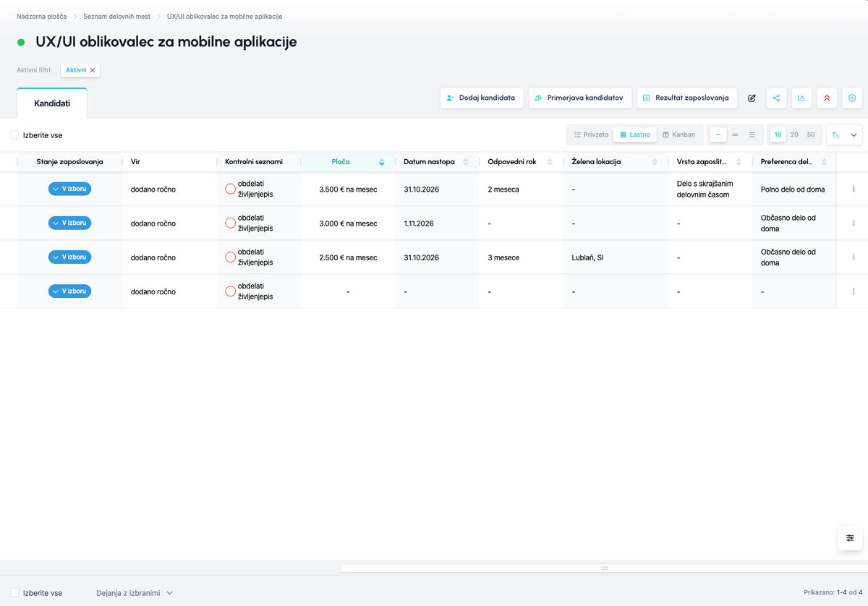Sort by Odpovedni rok column arrows

[550, 162]
